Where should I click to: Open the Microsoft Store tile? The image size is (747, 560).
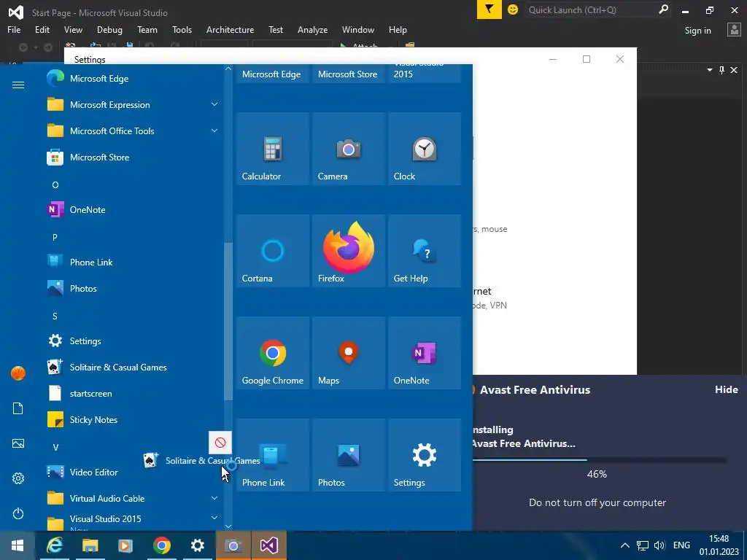point(349,74)
